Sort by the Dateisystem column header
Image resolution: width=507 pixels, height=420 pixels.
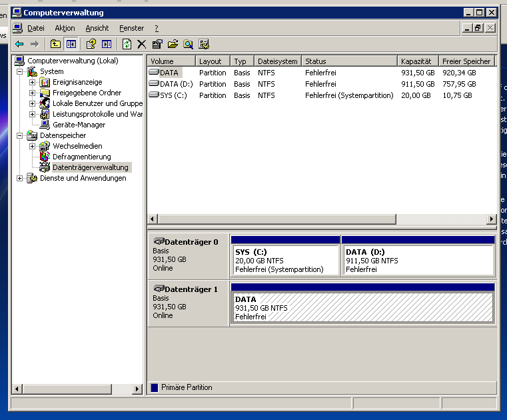click(278, 61)
